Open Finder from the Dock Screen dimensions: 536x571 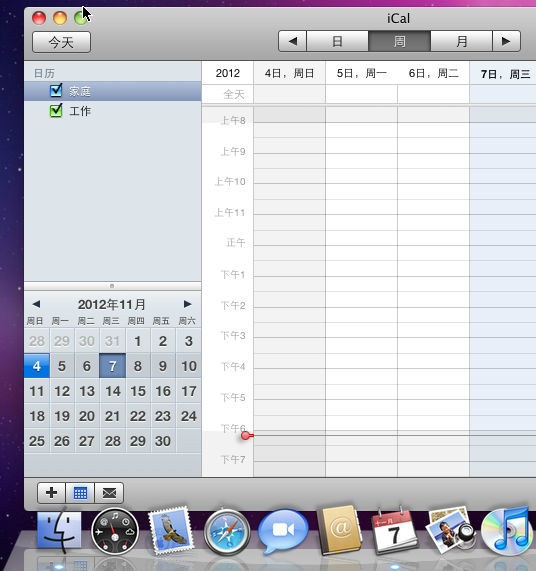pos(59,531)
